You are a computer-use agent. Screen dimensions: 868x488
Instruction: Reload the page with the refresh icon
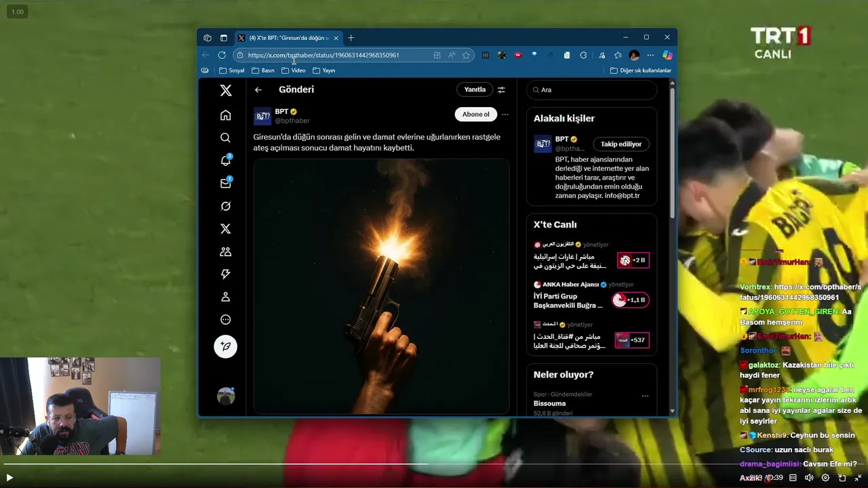coord(222,55)
